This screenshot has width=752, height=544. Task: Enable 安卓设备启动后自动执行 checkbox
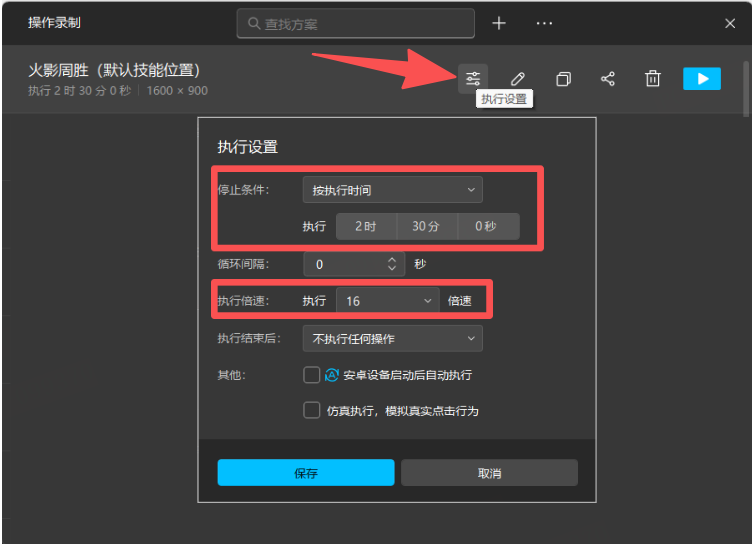[x=312, y=375]
